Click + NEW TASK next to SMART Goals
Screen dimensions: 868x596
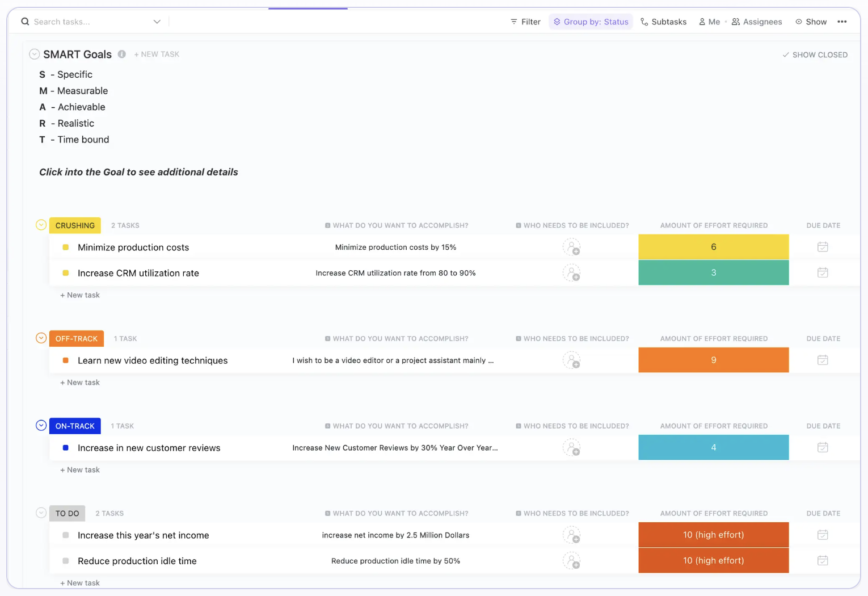tap(157, 54)
